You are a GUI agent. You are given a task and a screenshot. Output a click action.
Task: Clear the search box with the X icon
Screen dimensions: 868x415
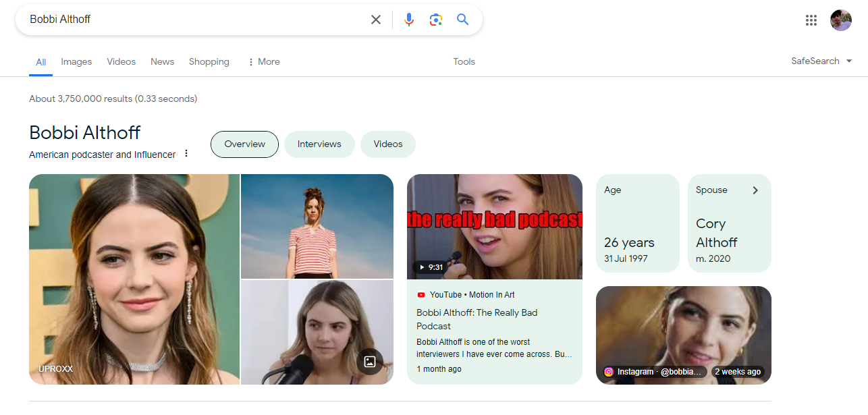click(x=376, y=20)
